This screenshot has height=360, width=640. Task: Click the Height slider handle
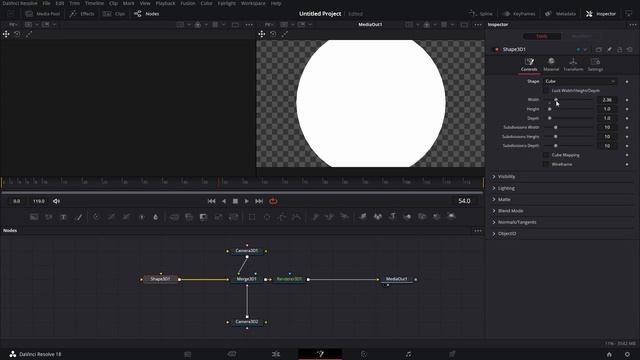(549, 109)
